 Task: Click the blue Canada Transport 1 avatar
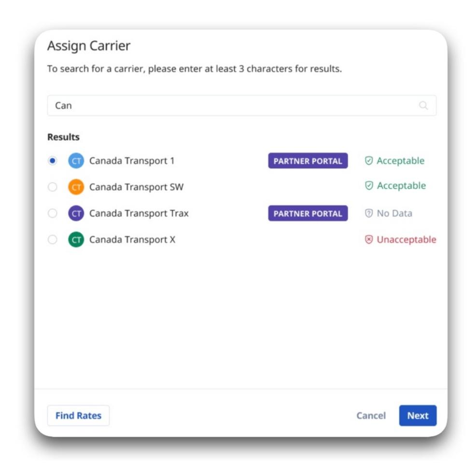point(76,161)
